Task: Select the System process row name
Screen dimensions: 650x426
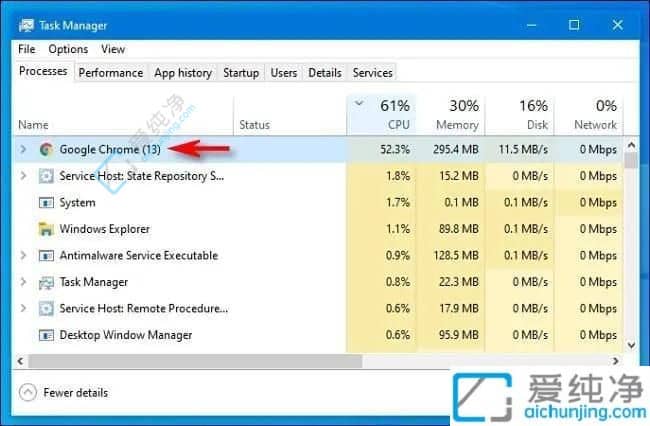Action: 78,203
